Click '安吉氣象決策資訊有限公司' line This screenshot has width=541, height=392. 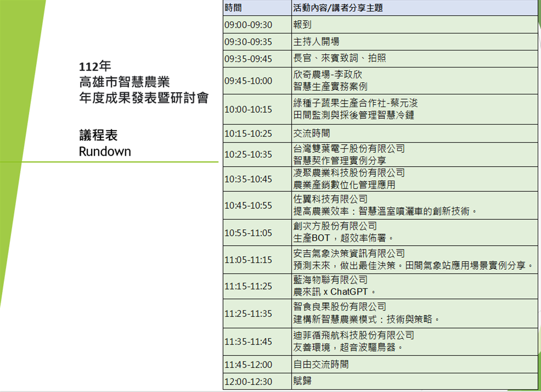click(x=349, y=254)
